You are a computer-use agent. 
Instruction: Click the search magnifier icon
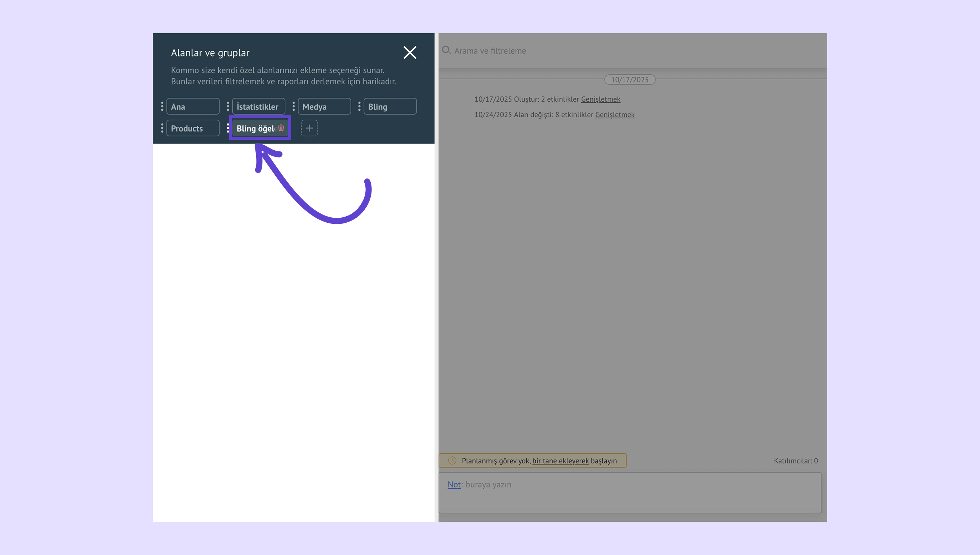pyautogui.click(x=446, y=50)
